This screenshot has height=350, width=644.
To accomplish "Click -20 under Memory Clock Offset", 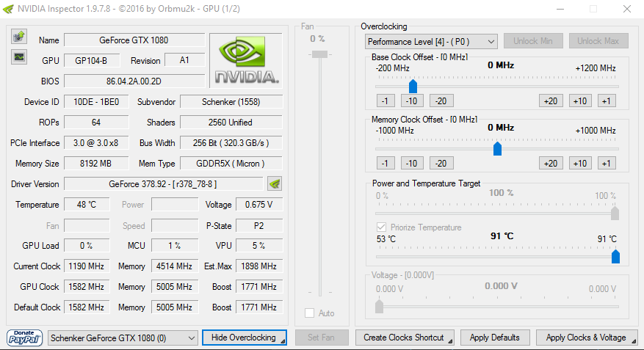I will coord(441,164).
